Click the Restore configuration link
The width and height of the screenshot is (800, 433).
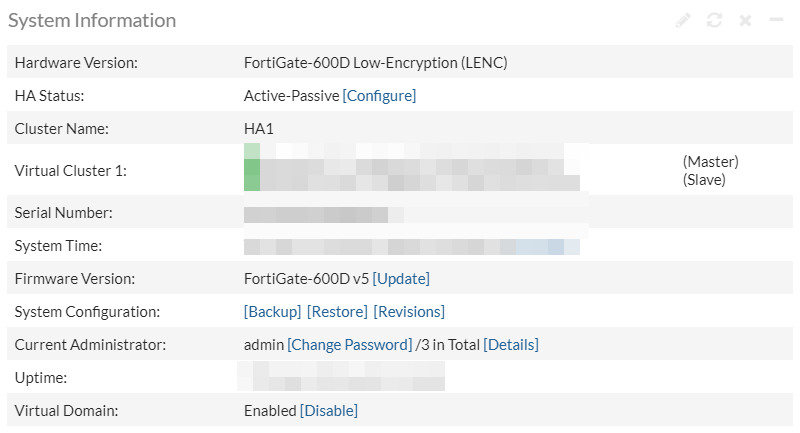pos(337,311)
